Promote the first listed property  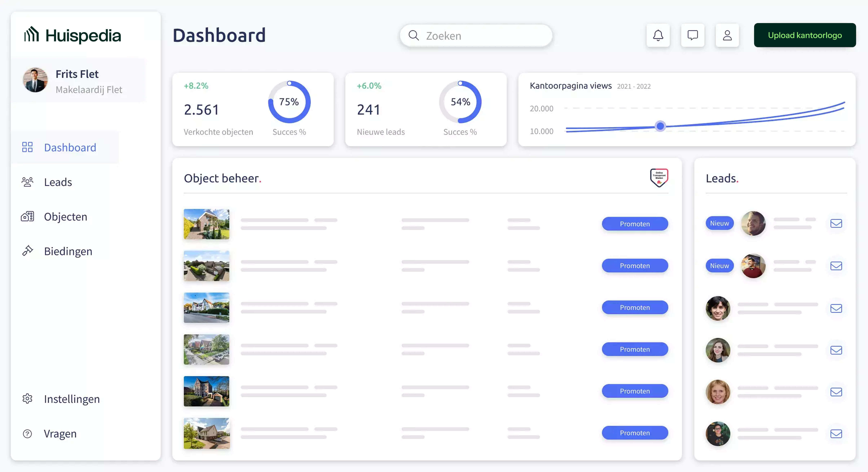coord(635,224)
